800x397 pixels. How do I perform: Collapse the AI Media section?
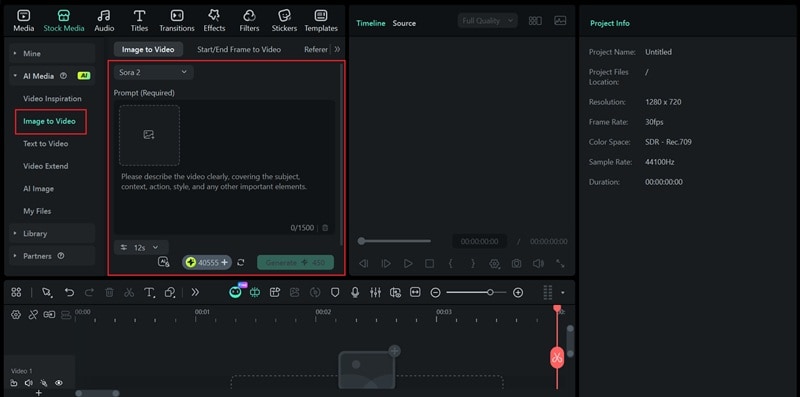click(x=52, y=76)
